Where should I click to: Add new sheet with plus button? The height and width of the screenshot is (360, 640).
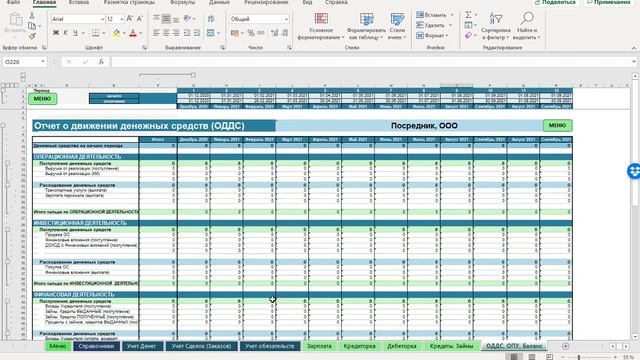565,346
